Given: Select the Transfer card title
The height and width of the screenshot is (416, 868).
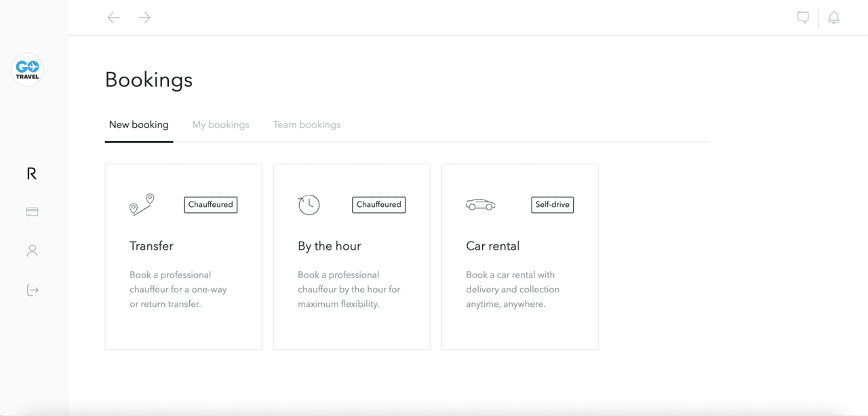Looking at the screenshot, I should pos(151,246).
